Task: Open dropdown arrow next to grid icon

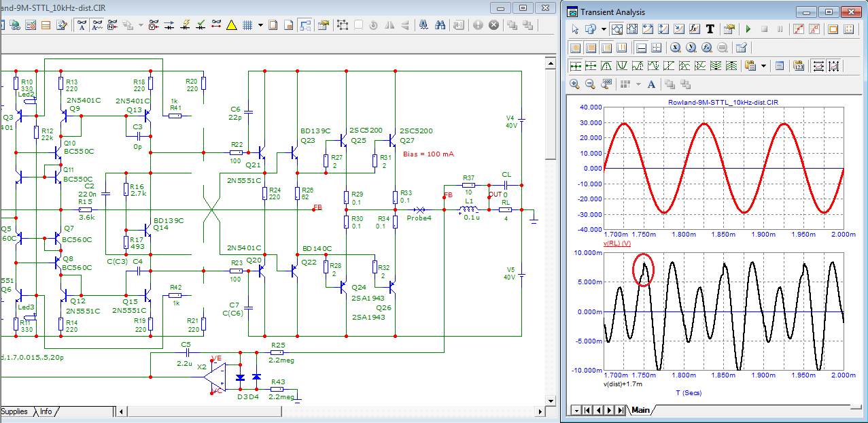Action: (260, 25)
